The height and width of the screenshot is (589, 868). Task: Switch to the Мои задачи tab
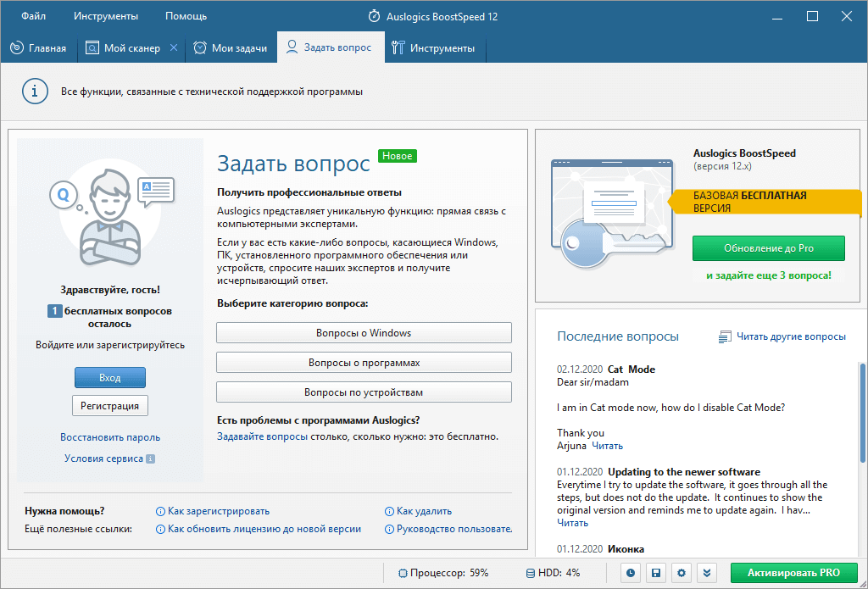231,48
